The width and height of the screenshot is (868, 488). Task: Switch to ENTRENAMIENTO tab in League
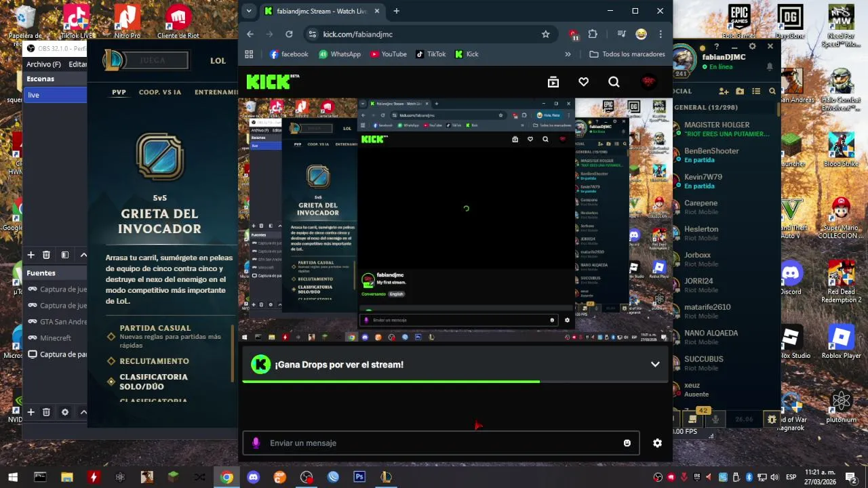tap(216, 92)
